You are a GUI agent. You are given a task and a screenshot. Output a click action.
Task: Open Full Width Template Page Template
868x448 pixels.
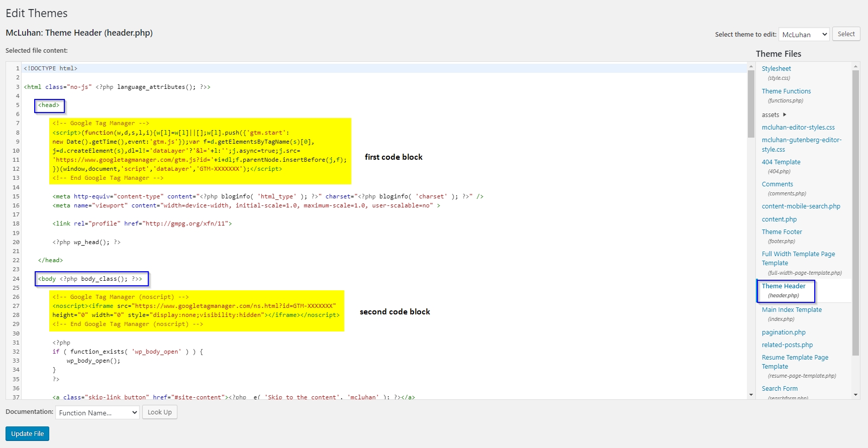[x=798, y=259]
